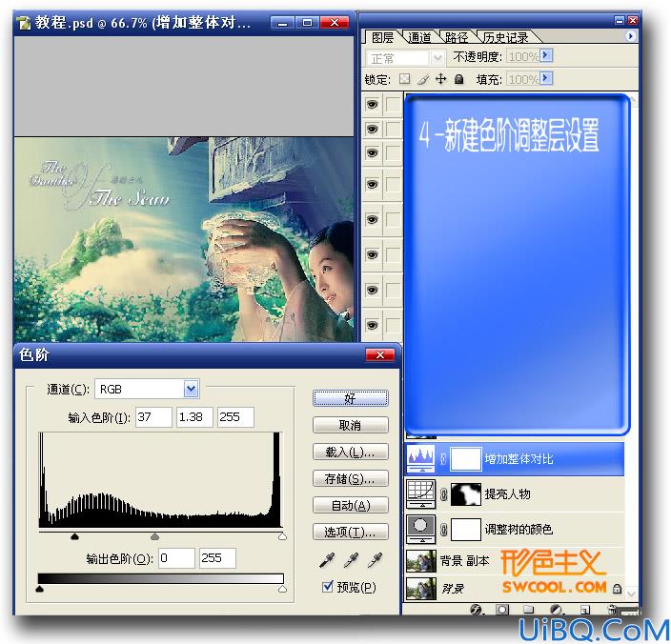This screenshot has width=671, height=644.
Task: Click the 自动(A) button
Action: pyautogui.click(x=350, y=505)
